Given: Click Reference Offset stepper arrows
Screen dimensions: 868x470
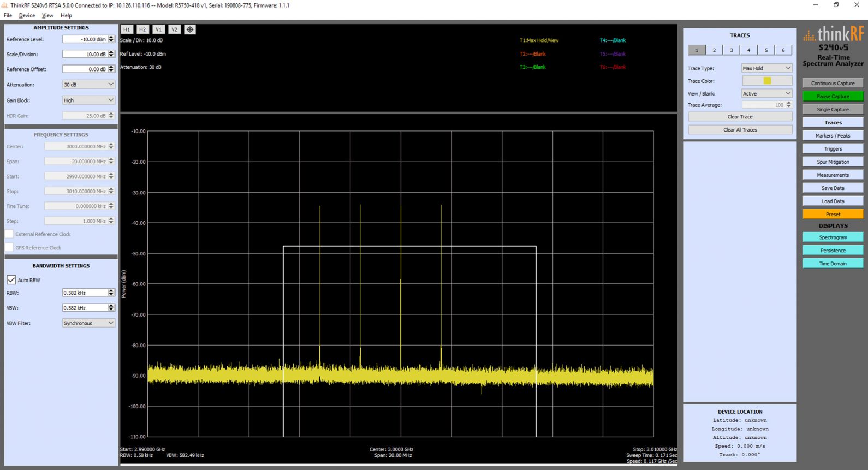Looking at the screenshot, I should pyautogui.click(x=111, y=69).
